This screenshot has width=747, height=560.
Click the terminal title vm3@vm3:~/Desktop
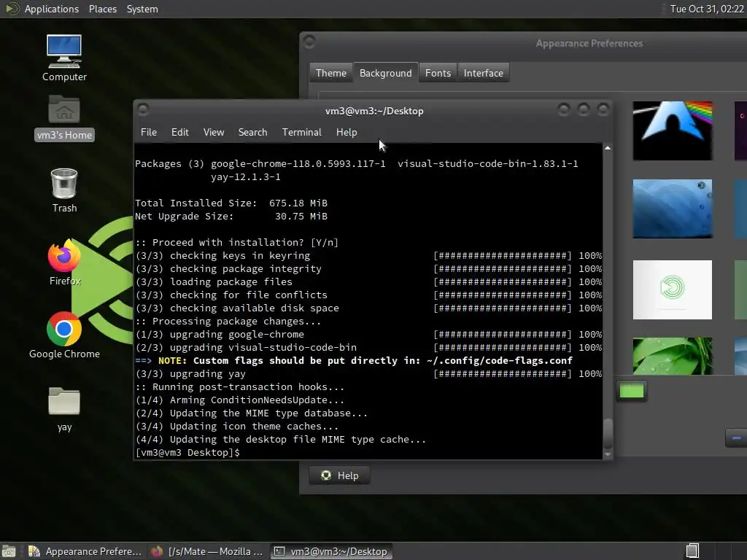(x=374, y=111)
